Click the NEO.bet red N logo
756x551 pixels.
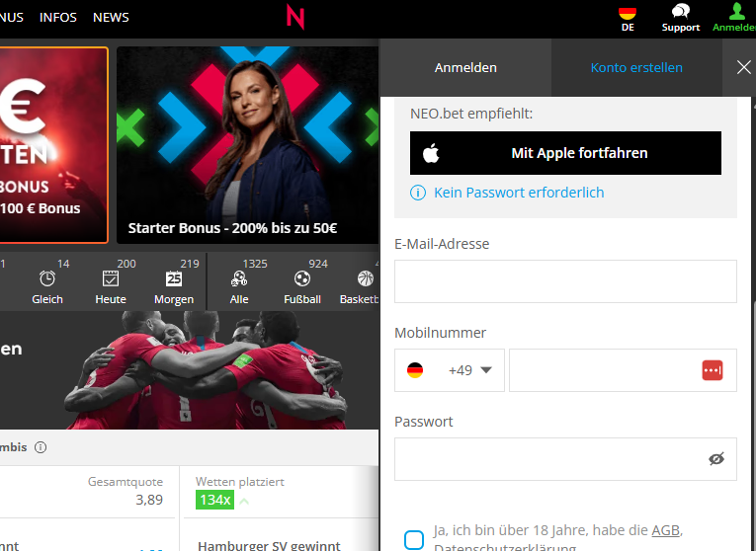click(295, 18)
